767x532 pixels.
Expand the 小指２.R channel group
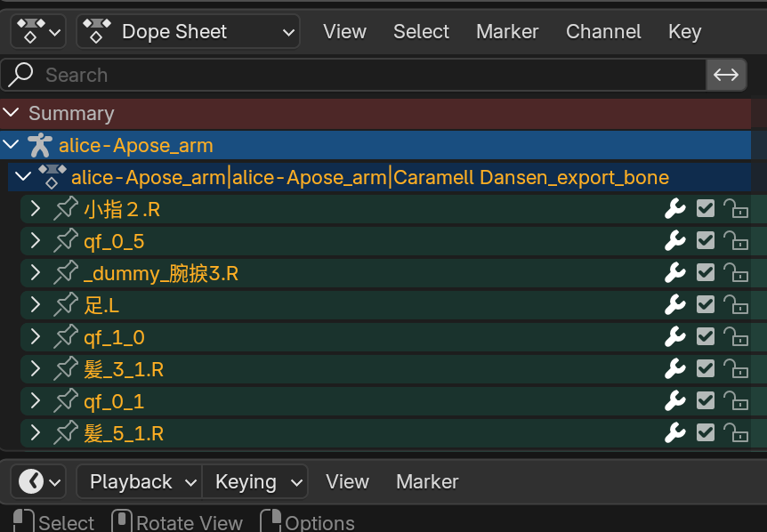[x=36, y=209]
